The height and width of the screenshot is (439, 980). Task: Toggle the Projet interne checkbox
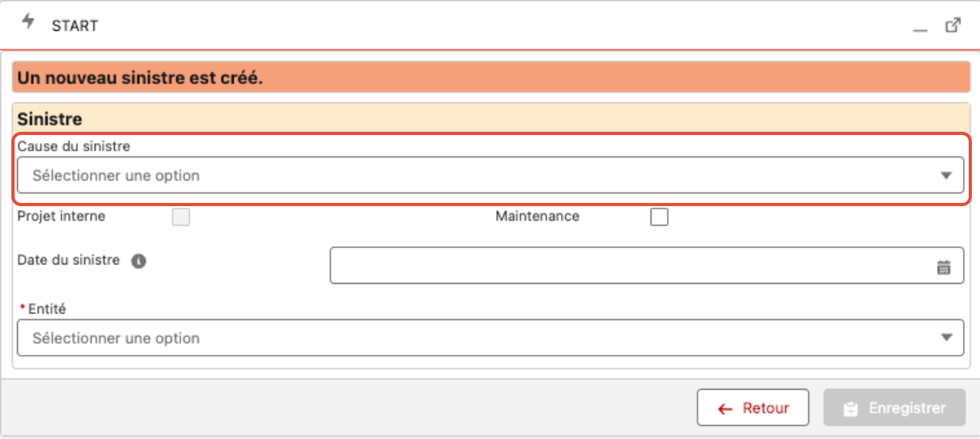(x=181, y=217)
